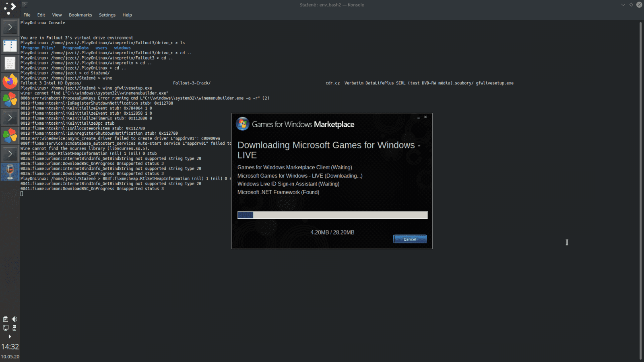Screen dimensions: 644x362
Task: Cancel the Games for Windows download
Action: click(410, 239)
